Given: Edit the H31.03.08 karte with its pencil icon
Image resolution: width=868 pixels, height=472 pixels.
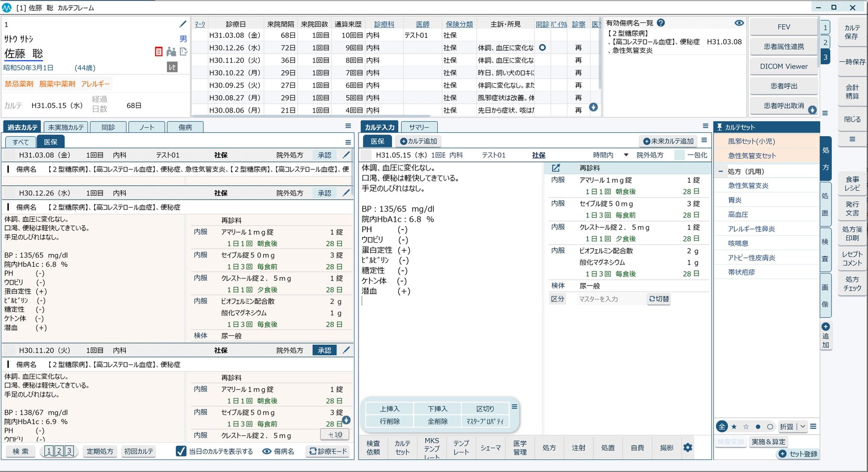Looking at the screenshot, I should (x=346, y=155).
